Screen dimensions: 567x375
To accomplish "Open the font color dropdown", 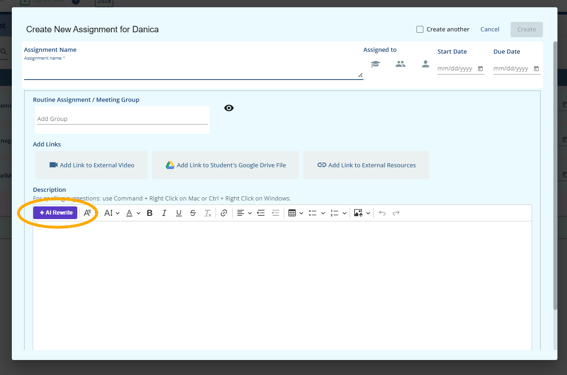I will click(x=133, y=213).
